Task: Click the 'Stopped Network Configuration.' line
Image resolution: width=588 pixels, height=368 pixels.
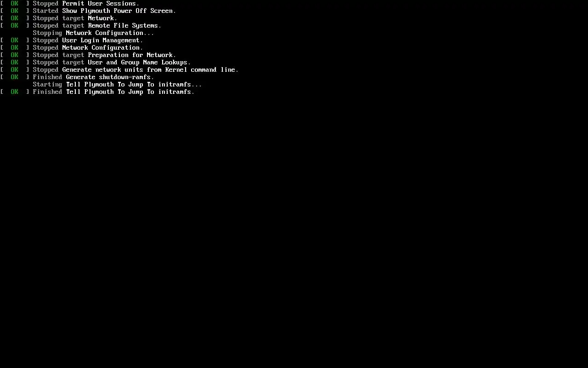Action: 72,47
